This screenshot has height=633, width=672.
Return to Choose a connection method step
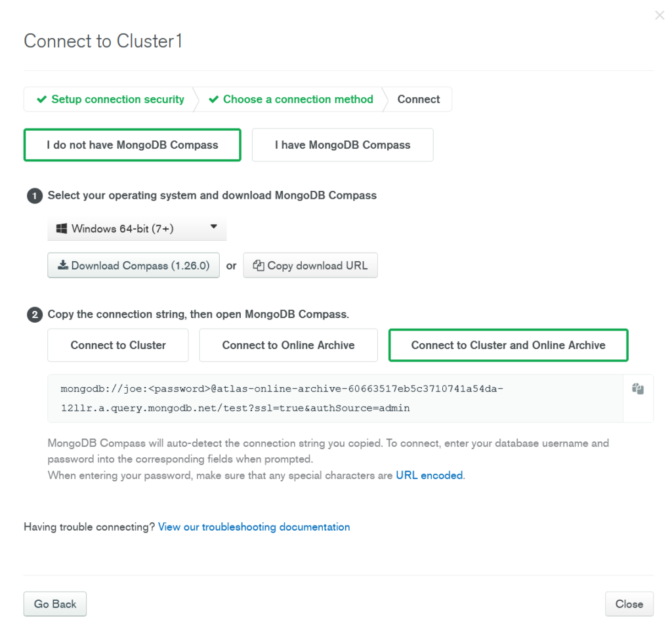click(291, 99)
